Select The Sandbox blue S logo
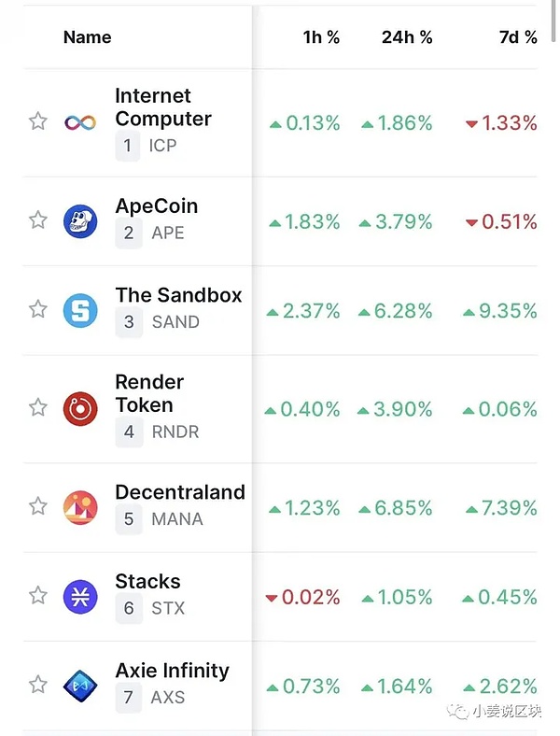This screenshot has height=736, width=560. [80, 310]
